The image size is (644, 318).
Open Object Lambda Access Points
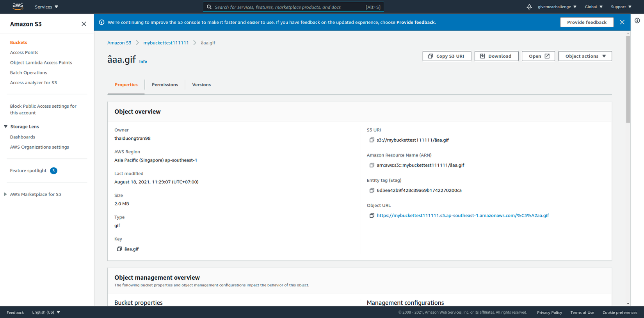pos(41,62)
